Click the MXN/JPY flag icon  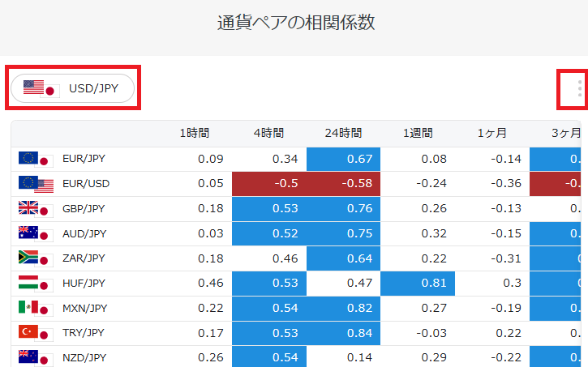36,309
